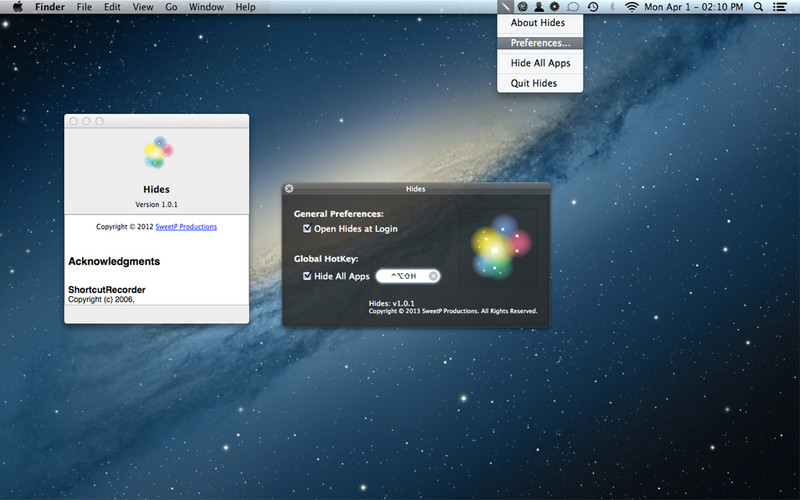The image size is (800, 500).
Task: Toggle Open Hides at Login checkbox
Action: pos(307,229)
